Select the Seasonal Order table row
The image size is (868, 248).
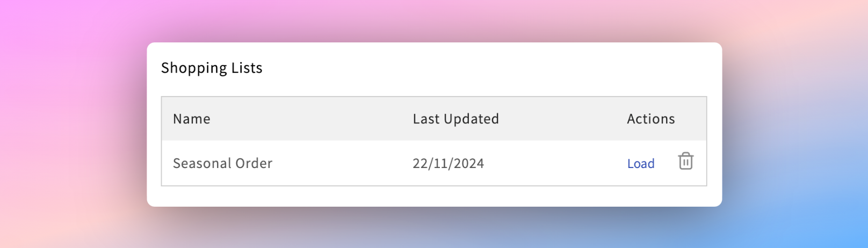(434, 163)
